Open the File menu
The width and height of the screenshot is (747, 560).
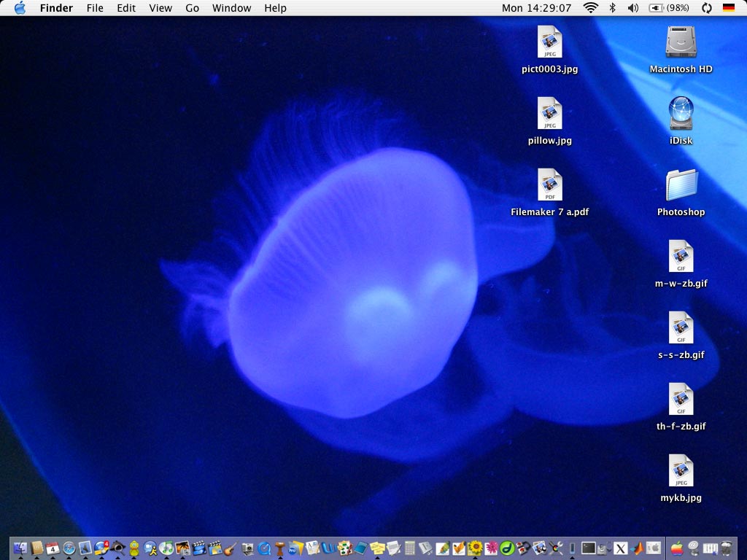(95, 8)
